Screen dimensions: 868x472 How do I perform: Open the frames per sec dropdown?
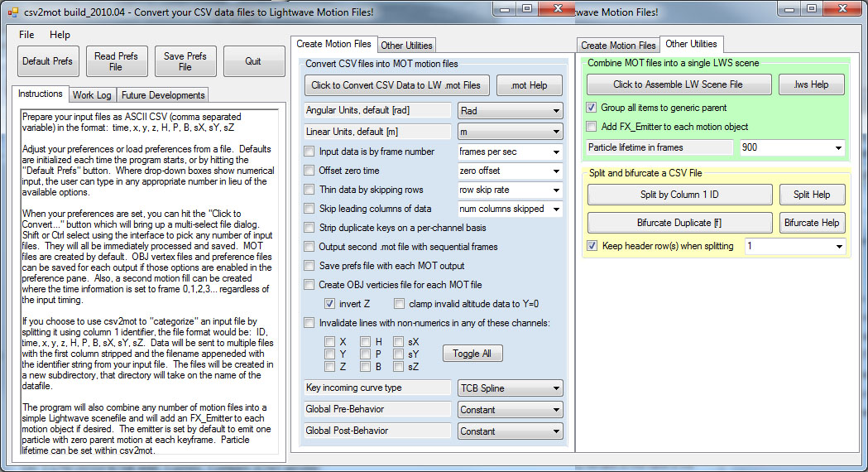(510, 152)
